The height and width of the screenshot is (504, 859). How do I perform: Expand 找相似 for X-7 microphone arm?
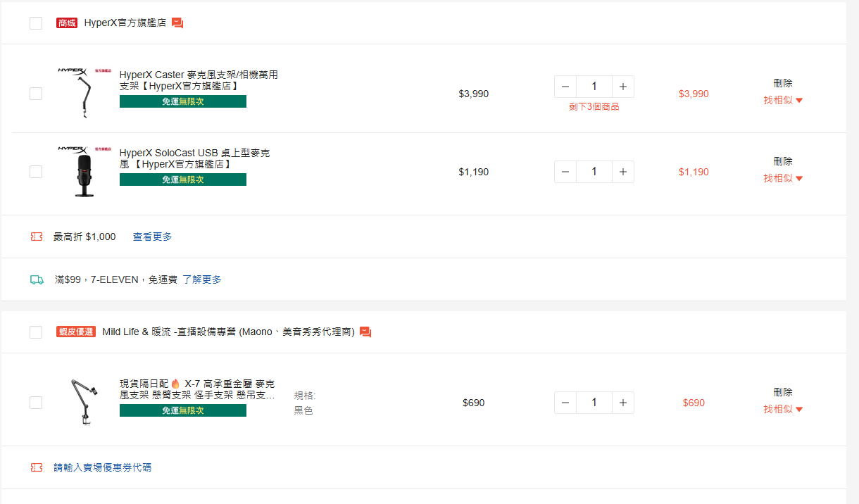pyautogui.click(x=783, y=409)
